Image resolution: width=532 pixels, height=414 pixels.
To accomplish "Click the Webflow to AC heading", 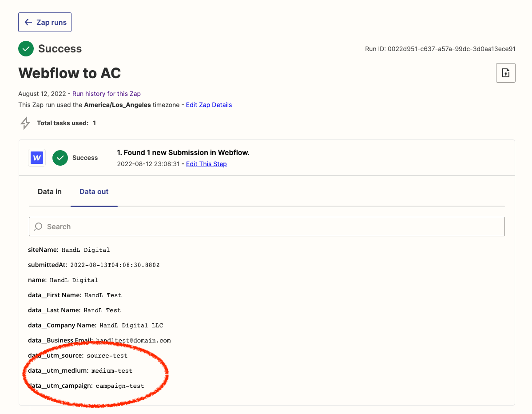I will tap(70, 73).
